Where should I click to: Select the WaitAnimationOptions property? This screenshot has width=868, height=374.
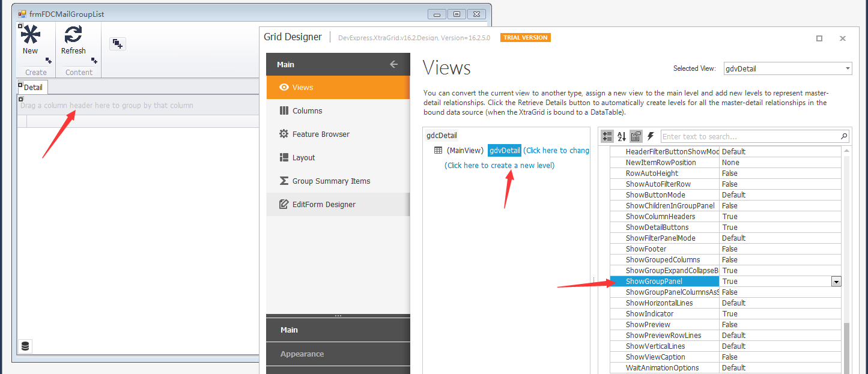[725, 367]
